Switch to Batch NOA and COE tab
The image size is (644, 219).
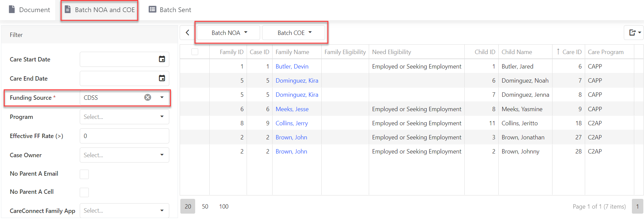[100, 10]
